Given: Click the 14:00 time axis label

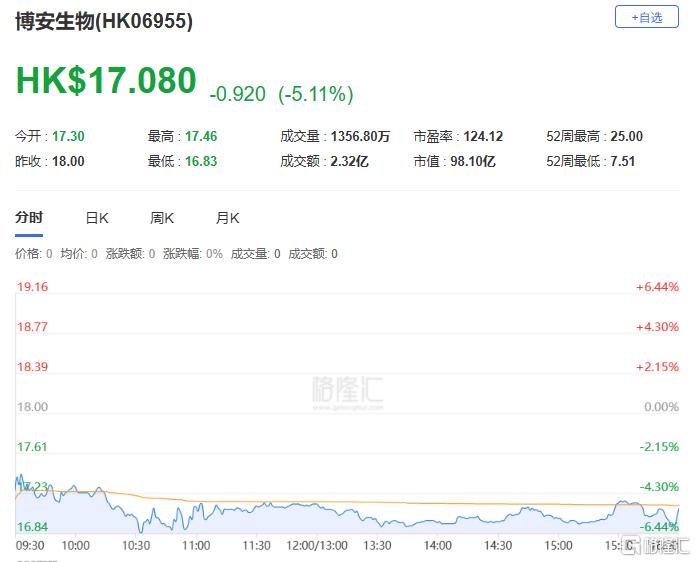Looking at the screenshot, I should point(438,545).
